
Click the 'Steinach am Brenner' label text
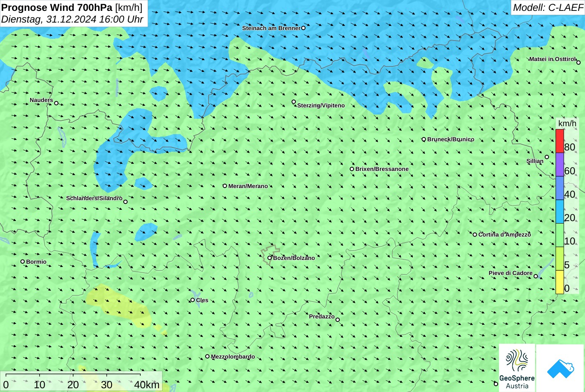(271, 28)
